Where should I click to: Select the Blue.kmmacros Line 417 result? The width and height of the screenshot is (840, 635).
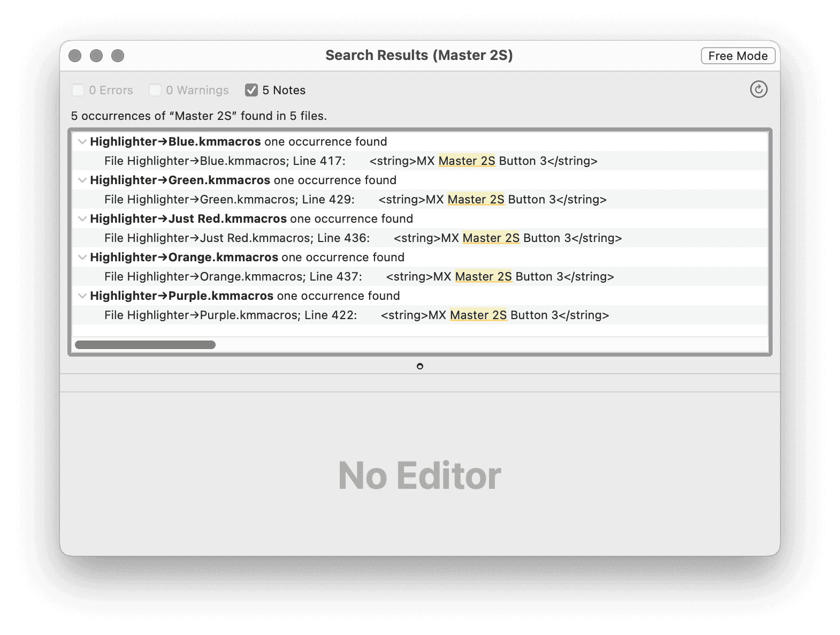pyautogui.click(x=420, y=161)
